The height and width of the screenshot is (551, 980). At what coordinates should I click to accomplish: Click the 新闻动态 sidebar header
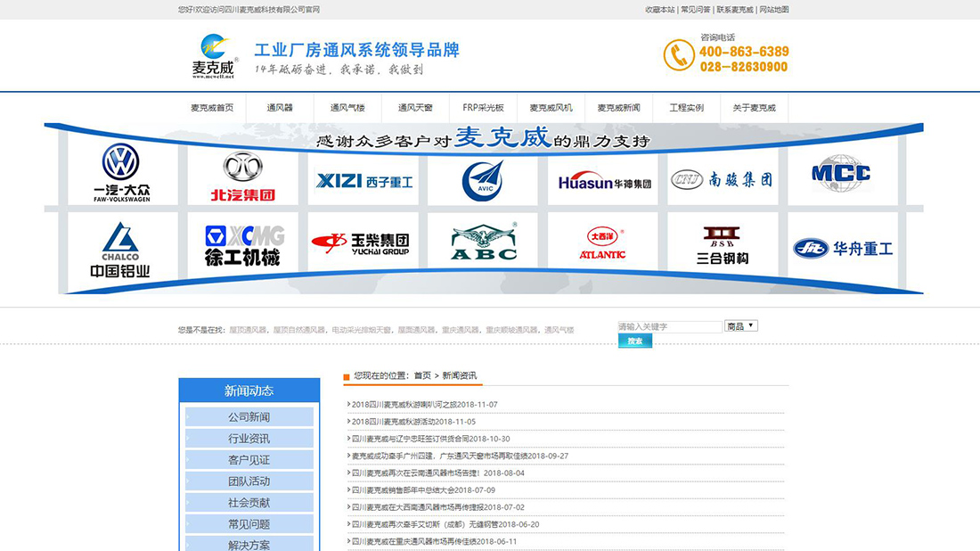click(249, 391)
